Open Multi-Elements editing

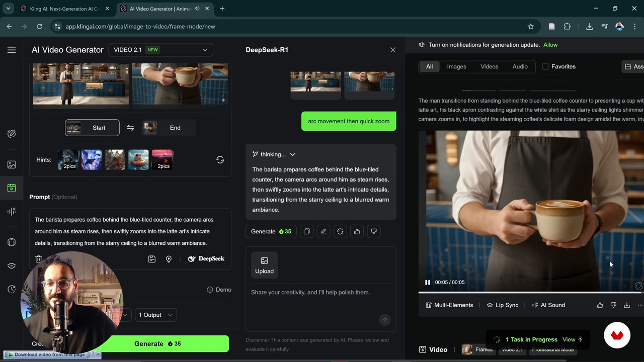click(x=449, y=305)
